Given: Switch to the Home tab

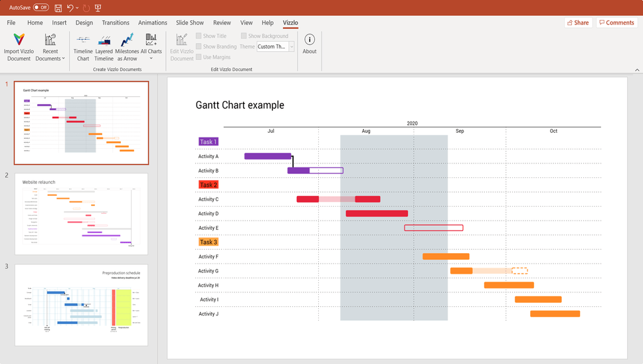Looking at the screenshot, I should (x=35, y=23).
